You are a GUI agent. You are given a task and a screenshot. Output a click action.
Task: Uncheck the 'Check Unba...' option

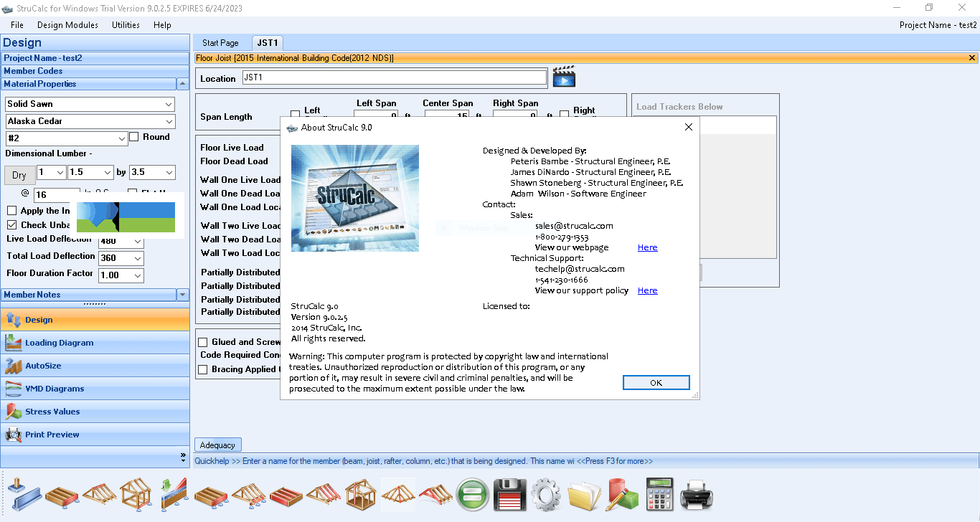pyautogui.click(x=11, y=225)
